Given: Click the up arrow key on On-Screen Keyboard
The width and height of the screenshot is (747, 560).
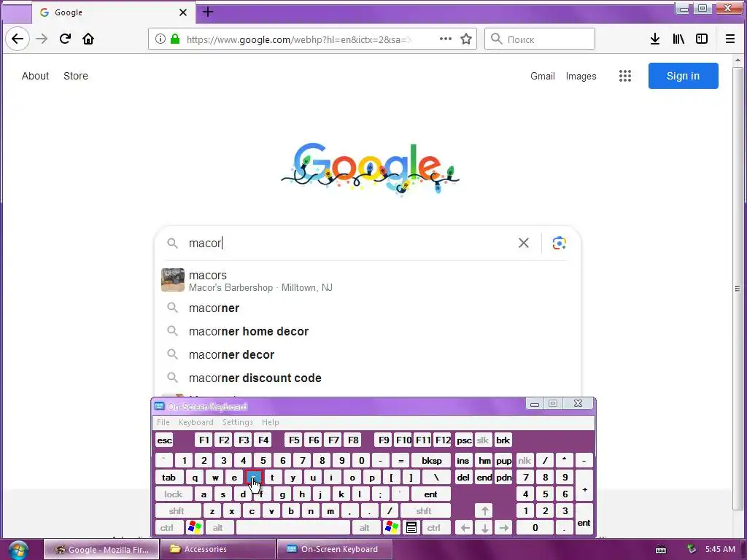Looking at the screenshot, I should click(x=484, y=511).
